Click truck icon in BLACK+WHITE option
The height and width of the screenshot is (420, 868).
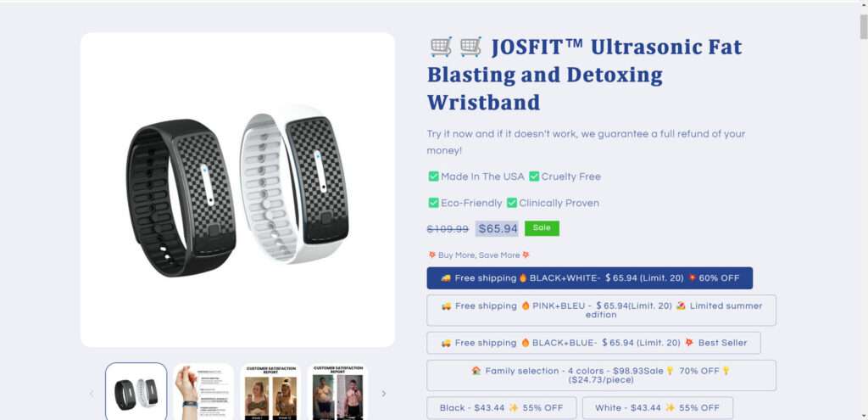point(446,278)
